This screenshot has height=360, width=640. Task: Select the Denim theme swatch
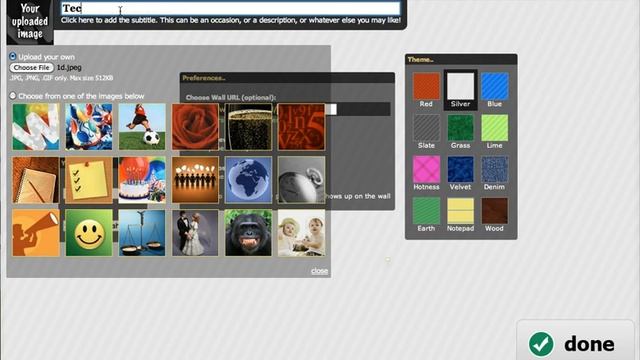[x=494, y=169]
